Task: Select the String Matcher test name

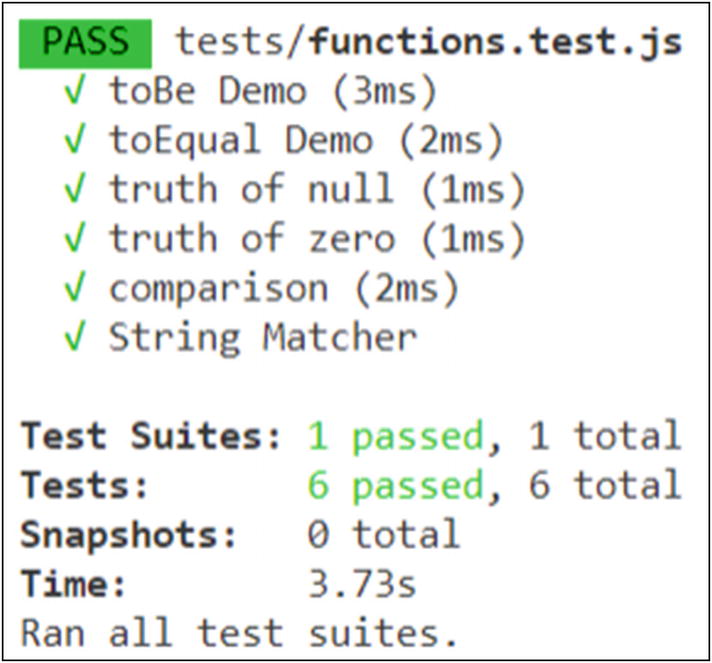Action: [x=262, y=337]
